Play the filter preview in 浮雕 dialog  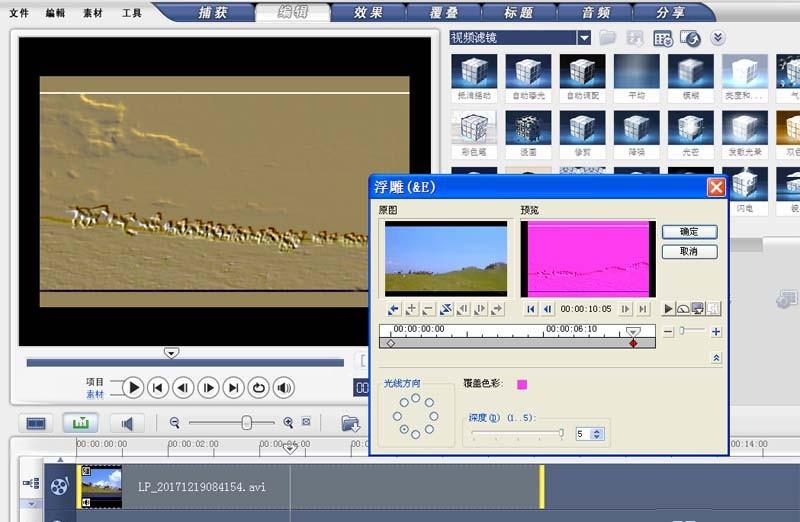click(x=669, y=309)
